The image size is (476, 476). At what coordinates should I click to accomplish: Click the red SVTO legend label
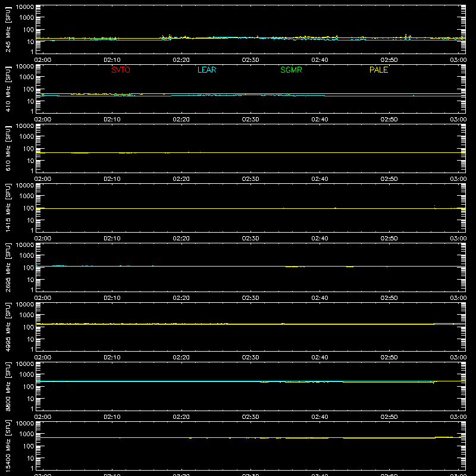point(121,70)
